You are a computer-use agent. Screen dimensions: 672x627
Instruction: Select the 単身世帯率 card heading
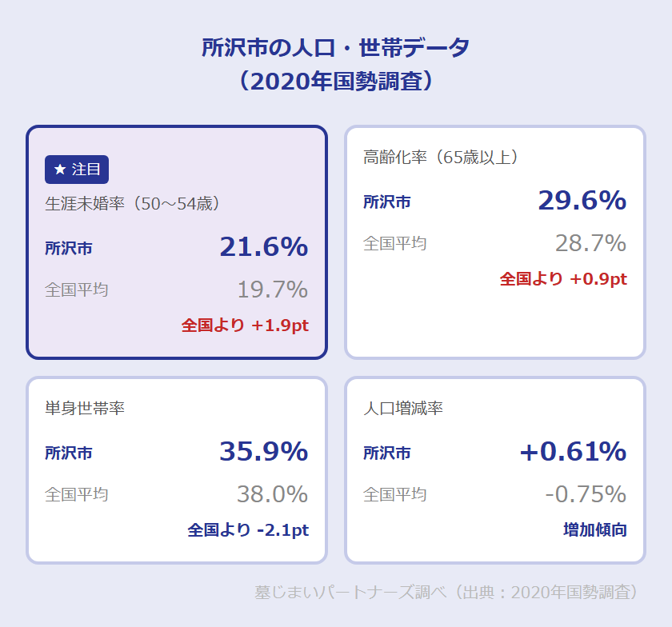[x=85, y=409]
